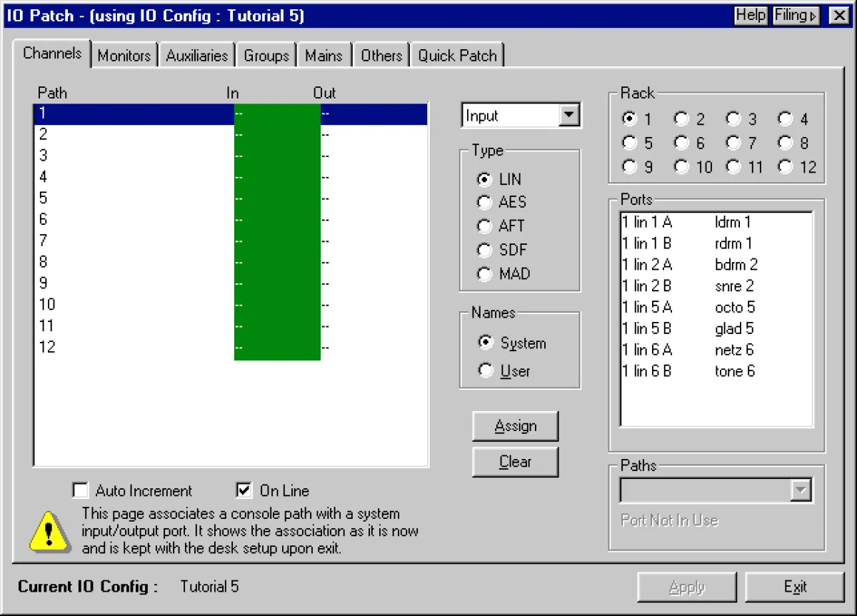This screenshot has height=616, width=857.
Task: Select port 1 lin 1 B rdrm 1
Action: [716, 243]
